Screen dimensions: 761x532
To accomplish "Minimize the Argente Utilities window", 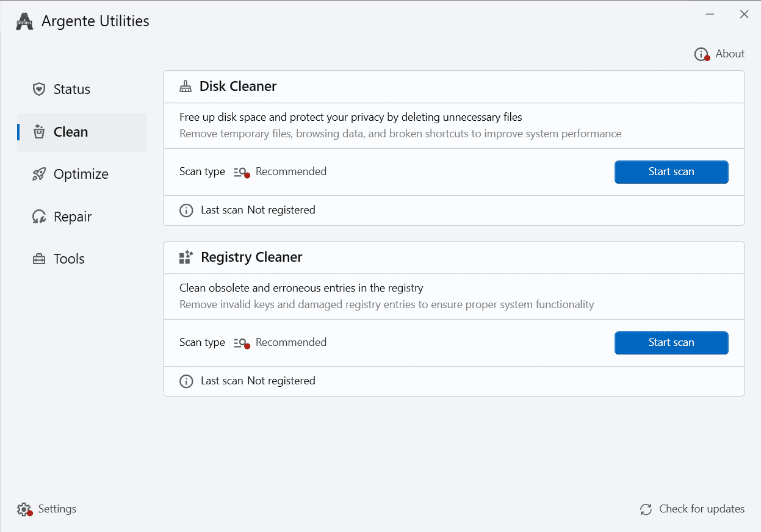I will (710, 15).
